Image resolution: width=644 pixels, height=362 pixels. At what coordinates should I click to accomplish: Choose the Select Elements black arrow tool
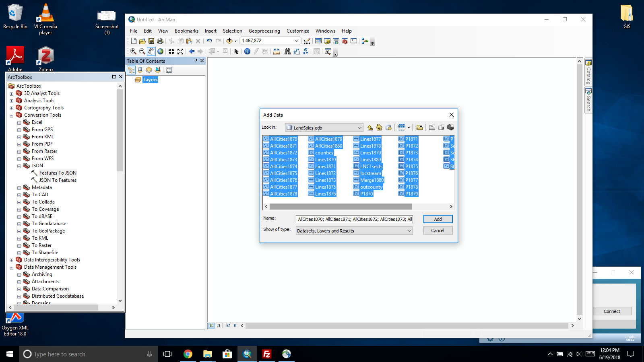(236, 51)
